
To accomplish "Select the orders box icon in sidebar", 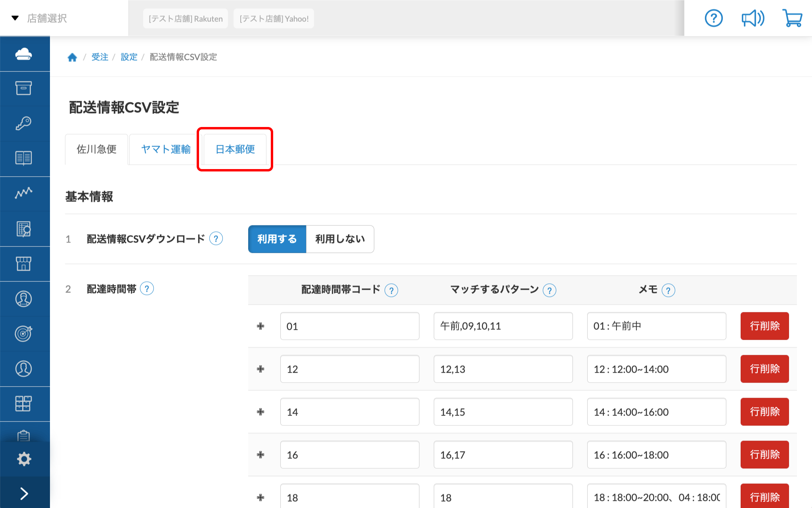I will point(25,88).
